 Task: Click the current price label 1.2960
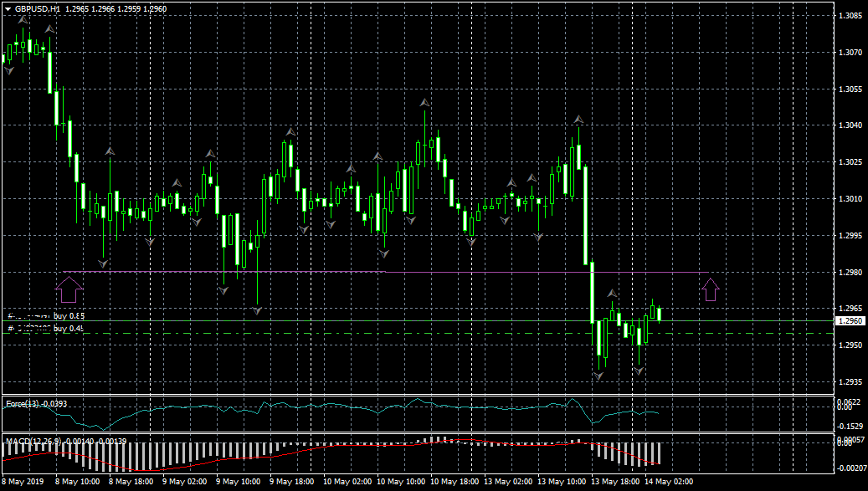[850, 320]
